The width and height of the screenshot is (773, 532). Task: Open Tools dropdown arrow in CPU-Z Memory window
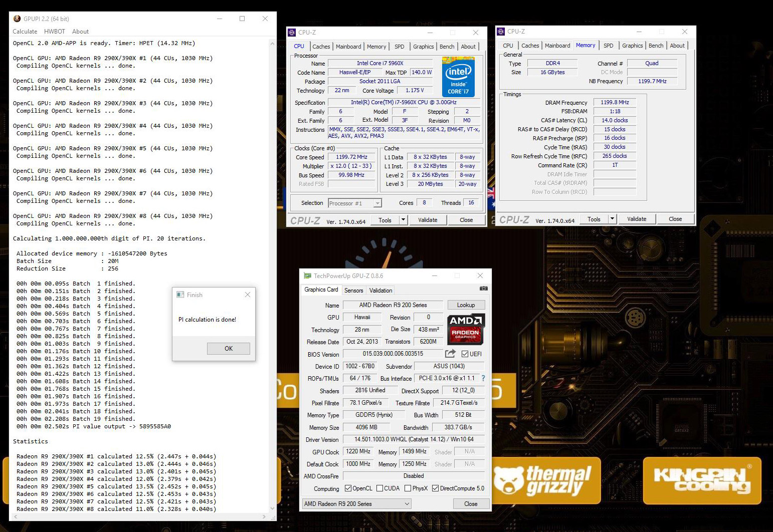click(x=612, y=219)
